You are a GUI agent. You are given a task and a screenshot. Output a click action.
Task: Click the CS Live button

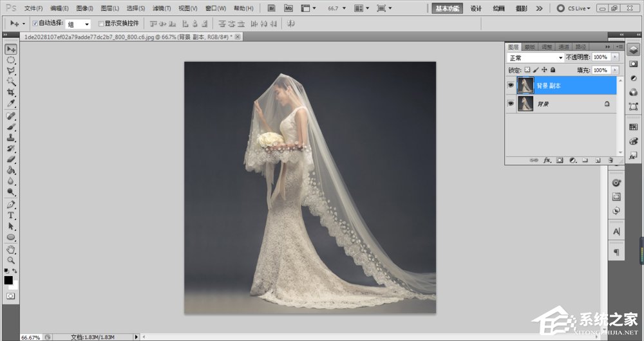(x=573, y=8)
